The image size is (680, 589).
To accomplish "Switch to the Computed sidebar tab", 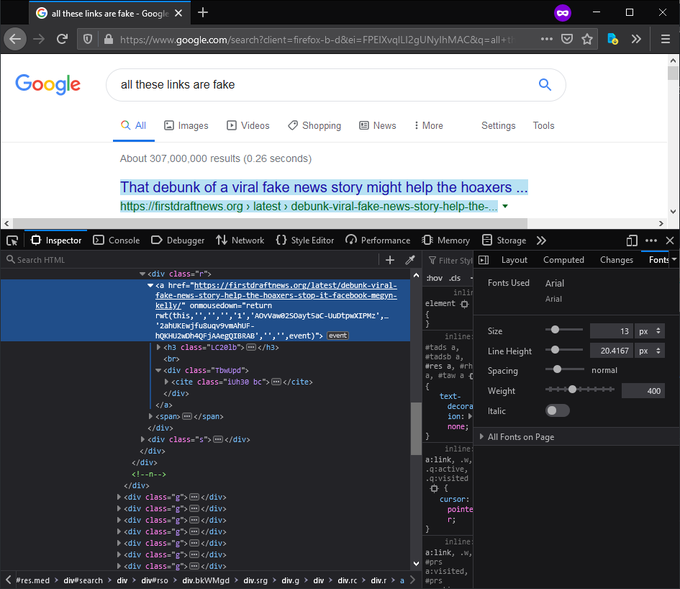I will coord(563,260).
